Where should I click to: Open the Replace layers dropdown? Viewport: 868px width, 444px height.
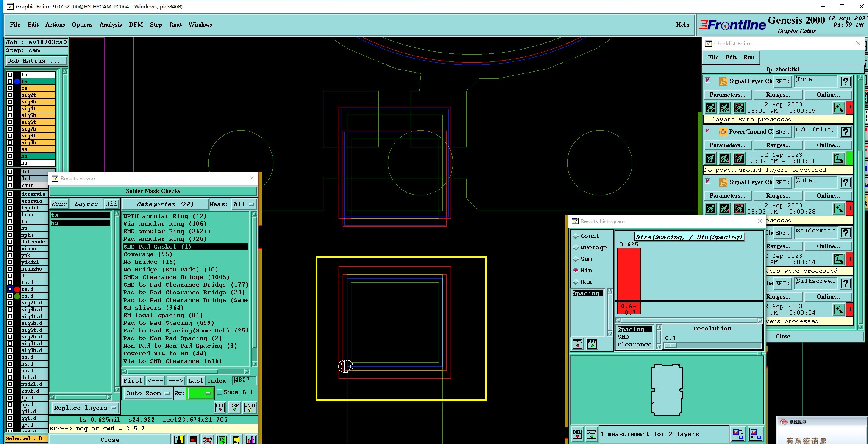pyautogui.click(x=85, y=408)
